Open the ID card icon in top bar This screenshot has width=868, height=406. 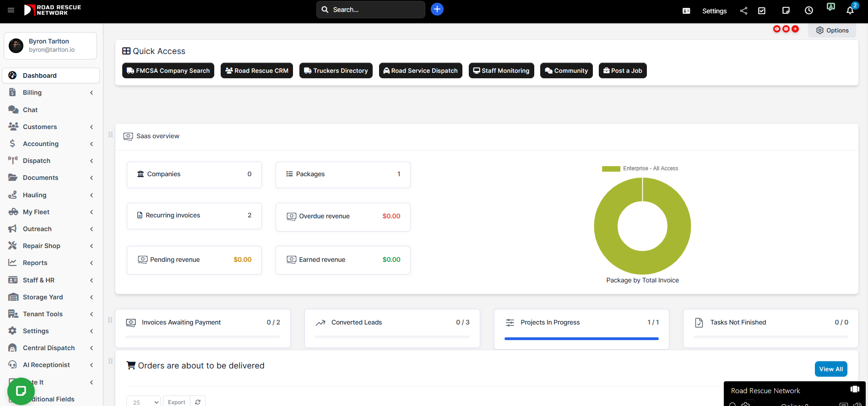pyautogui.click(x=686, y=11)
